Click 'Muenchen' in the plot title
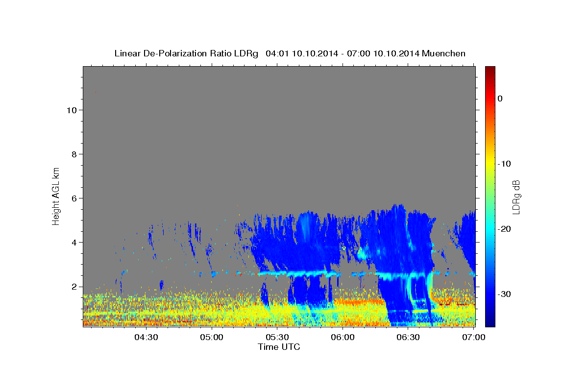 pos(443,53)
